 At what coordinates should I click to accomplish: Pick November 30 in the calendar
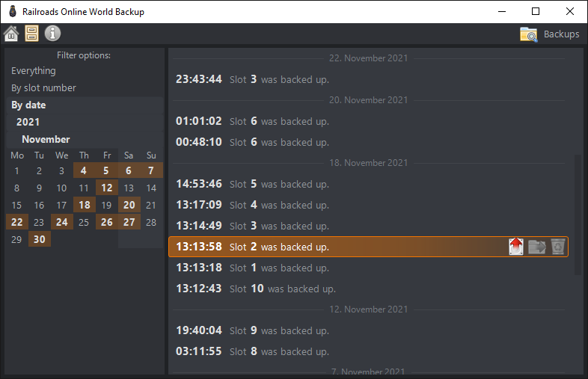tap(40, 239)
